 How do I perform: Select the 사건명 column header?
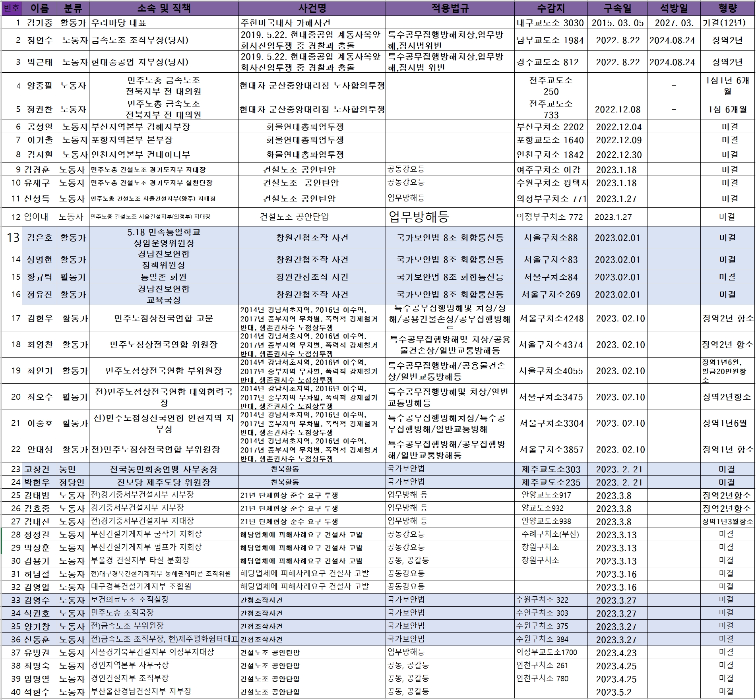[312, 8]
